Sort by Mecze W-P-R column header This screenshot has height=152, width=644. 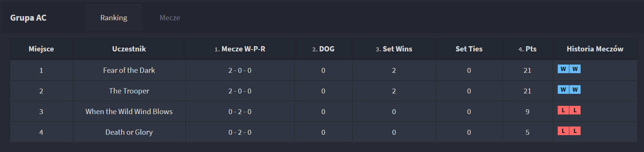tap(240, 49)
